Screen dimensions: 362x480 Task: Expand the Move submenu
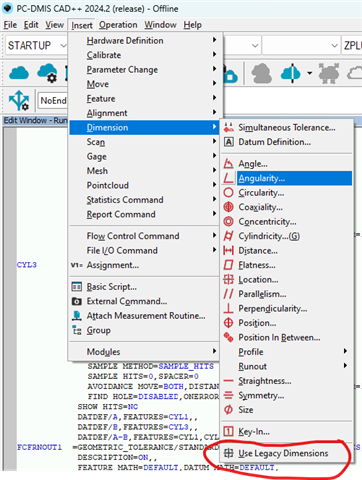click(145, 84)
